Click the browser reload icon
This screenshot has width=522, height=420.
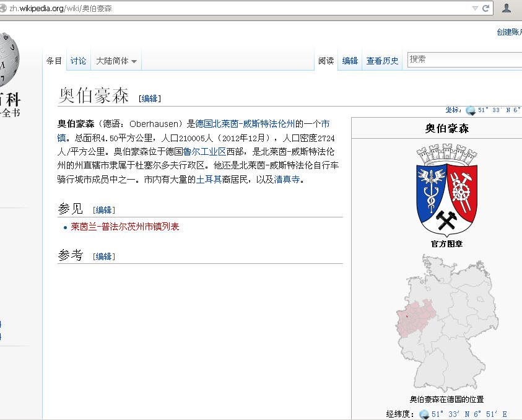pyautogui.click(x=485, y=8)
